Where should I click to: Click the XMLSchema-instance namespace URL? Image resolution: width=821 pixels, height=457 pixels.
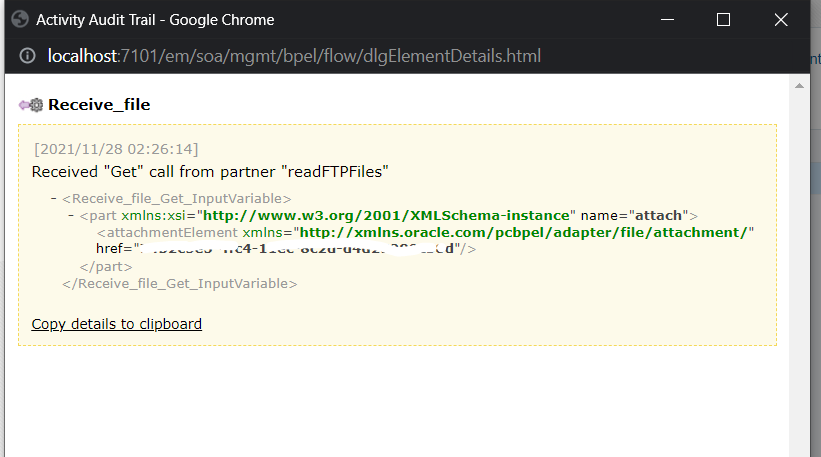click(389, 216)
